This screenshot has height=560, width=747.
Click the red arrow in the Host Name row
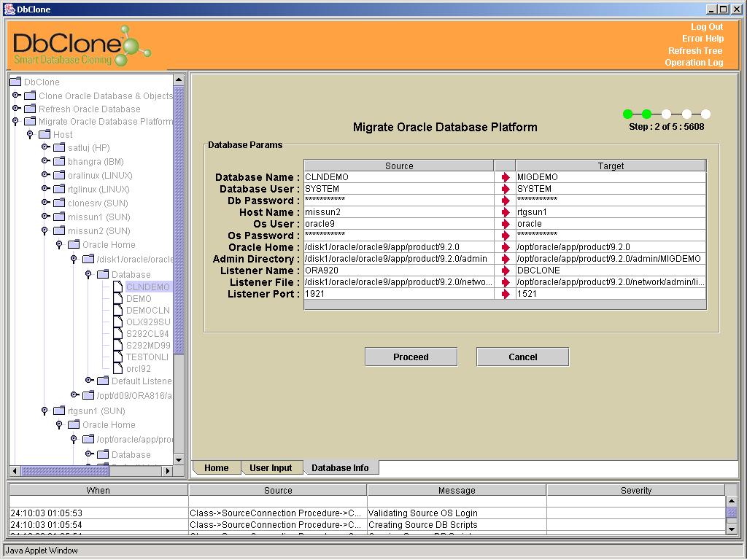[506, 212]
